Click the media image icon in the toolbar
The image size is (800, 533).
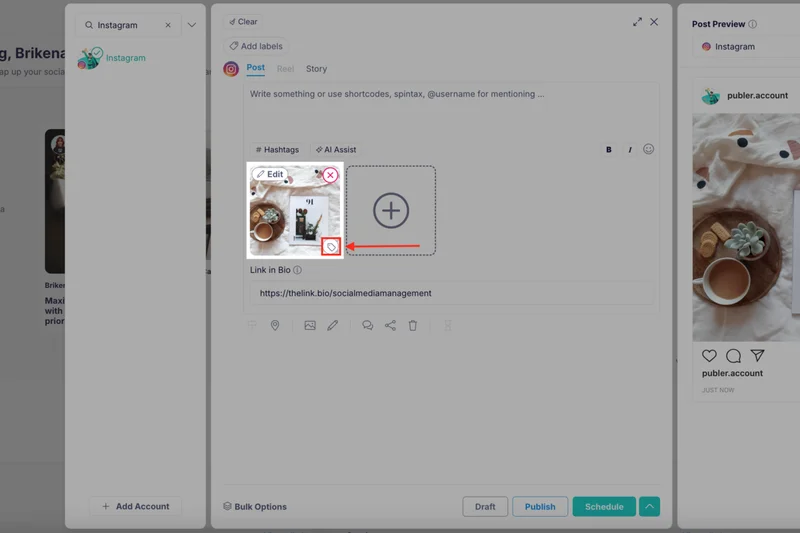click(x=310, y=325)
